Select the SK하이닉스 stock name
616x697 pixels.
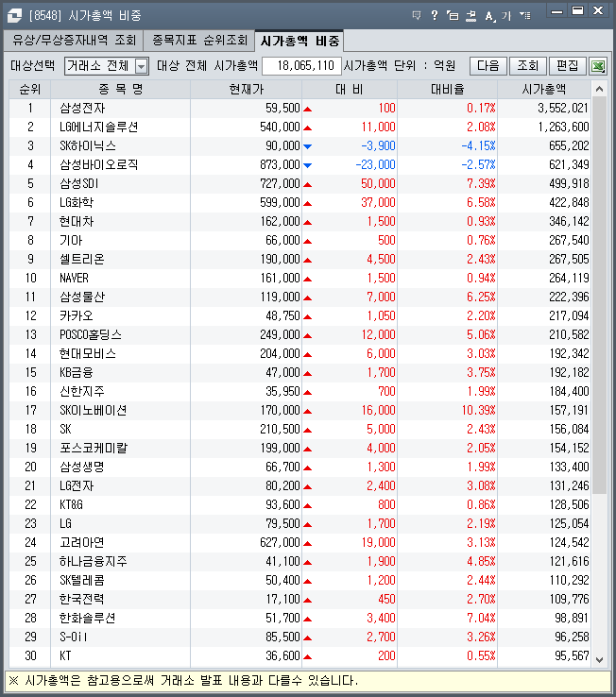88,146
